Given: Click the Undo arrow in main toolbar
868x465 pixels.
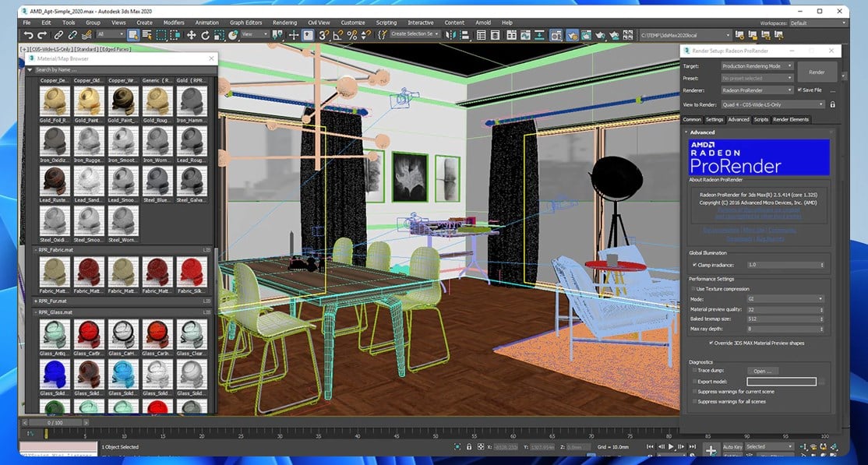Looking at the screenshot, I should click(28, 35).
